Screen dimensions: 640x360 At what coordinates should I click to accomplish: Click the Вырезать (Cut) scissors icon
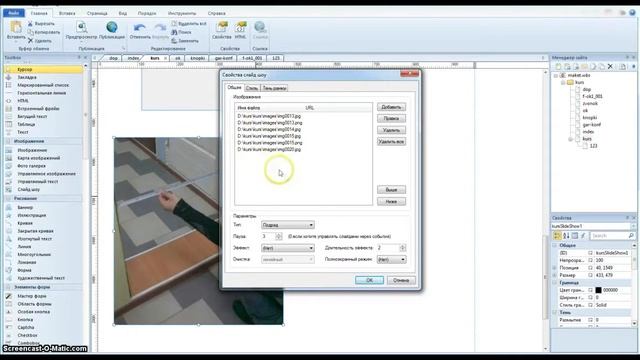30,24
